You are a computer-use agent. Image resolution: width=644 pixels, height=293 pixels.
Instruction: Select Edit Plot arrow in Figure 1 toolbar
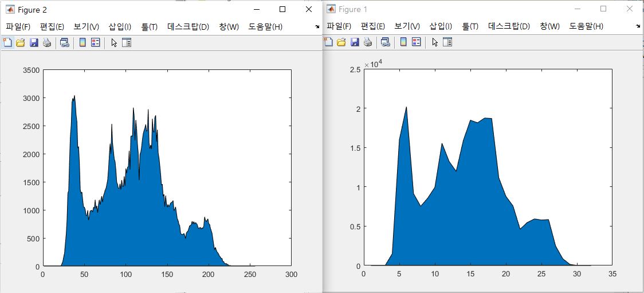pos(434,42)
